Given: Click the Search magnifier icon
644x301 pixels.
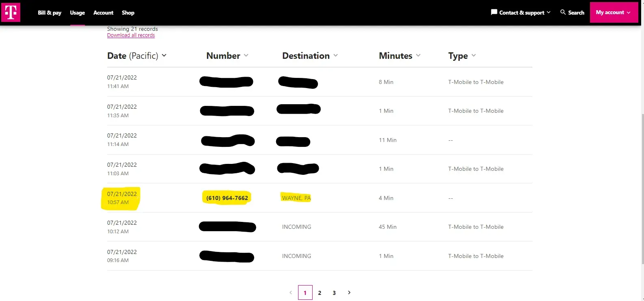Looking at the screenshot, I should coord(563,12).
